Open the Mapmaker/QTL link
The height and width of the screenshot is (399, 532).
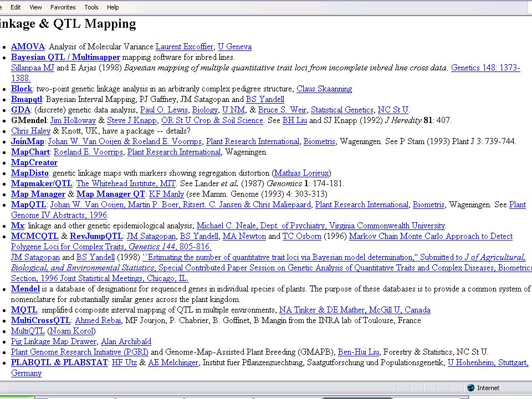[42, 183]
